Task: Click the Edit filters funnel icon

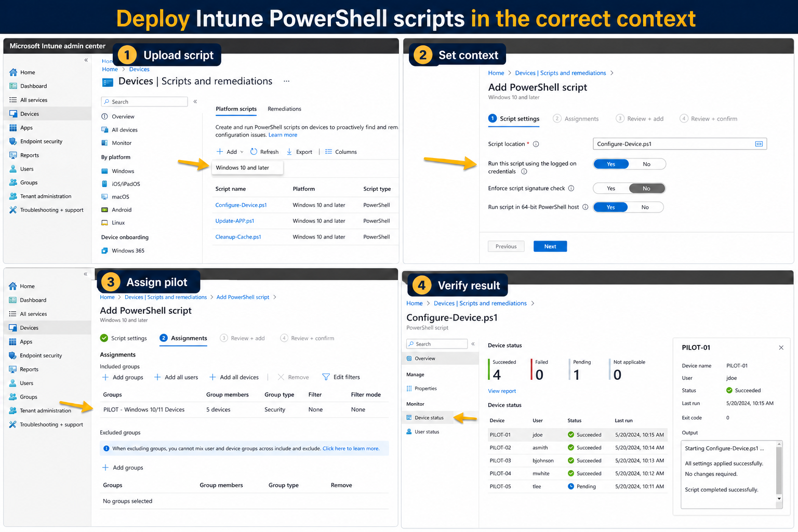Action: [326, 377]
